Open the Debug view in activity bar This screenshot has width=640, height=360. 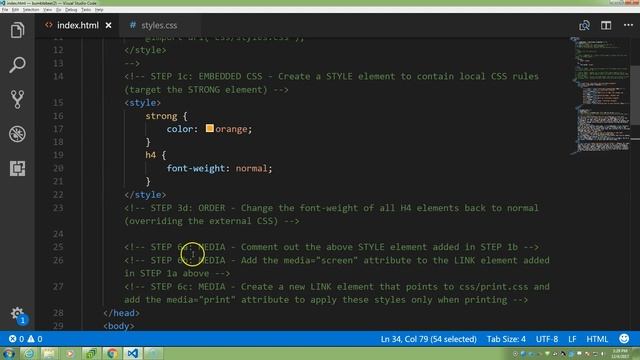pyautogui.click(x=17, y=134)
